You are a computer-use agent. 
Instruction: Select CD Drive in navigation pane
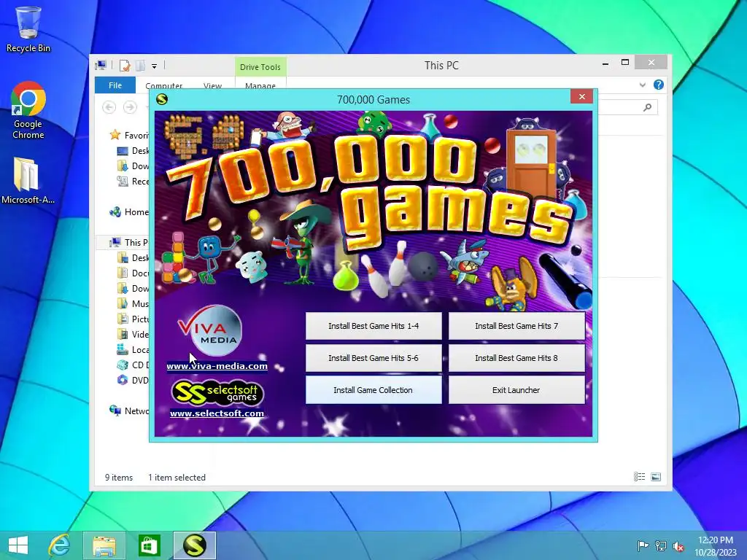(x=133, y=365)
